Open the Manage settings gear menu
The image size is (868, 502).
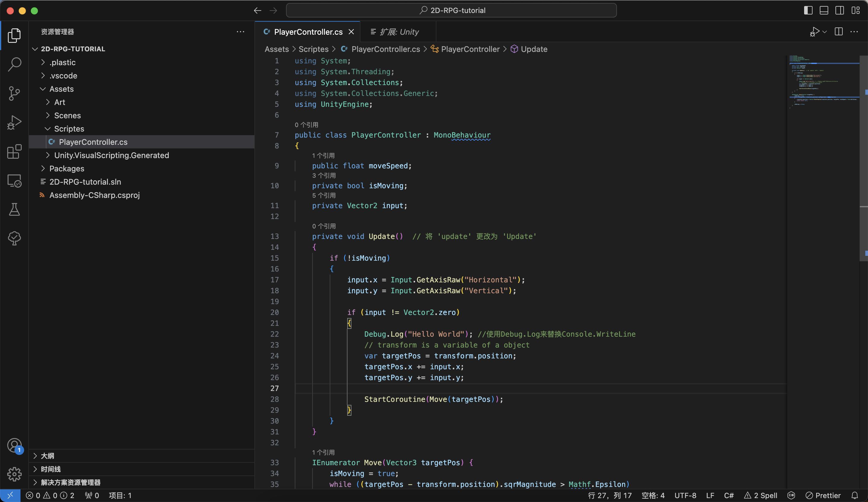click(14, 474)
